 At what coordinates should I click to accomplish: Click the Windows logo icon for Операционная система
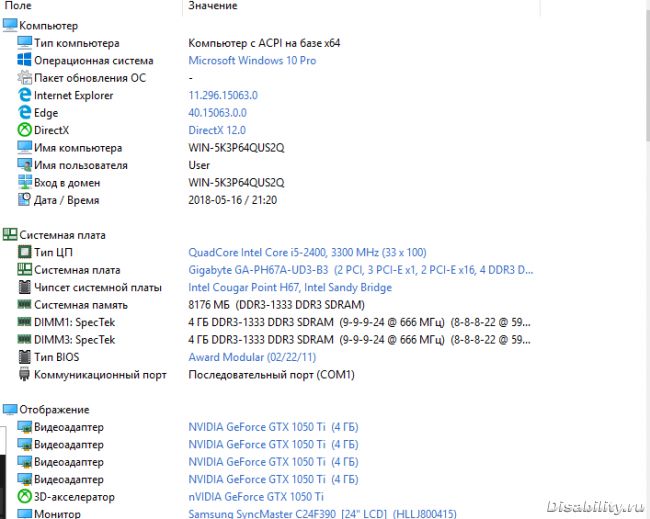(x=24, y=60)
